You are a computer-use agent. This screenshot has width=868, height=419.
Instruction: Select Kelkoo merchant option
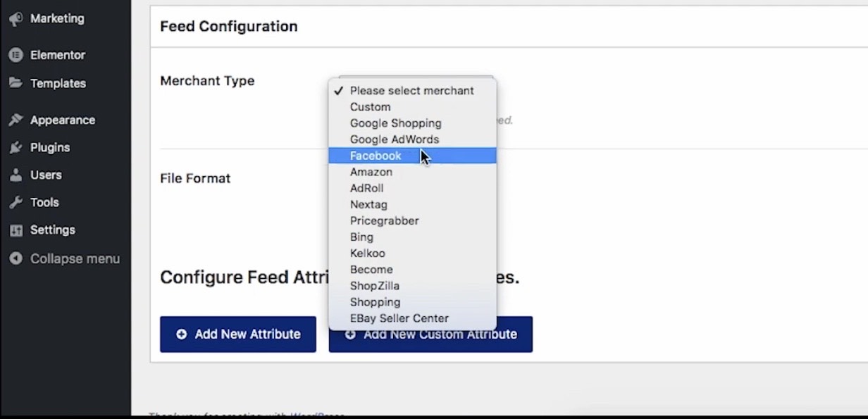tap(412, 253)
